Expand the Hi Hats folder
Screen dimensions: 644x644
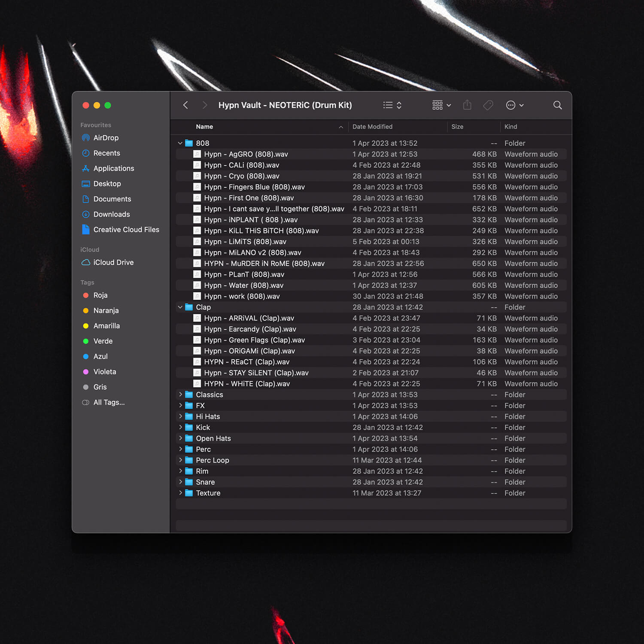pyautogui.click(x=180, y=416)
